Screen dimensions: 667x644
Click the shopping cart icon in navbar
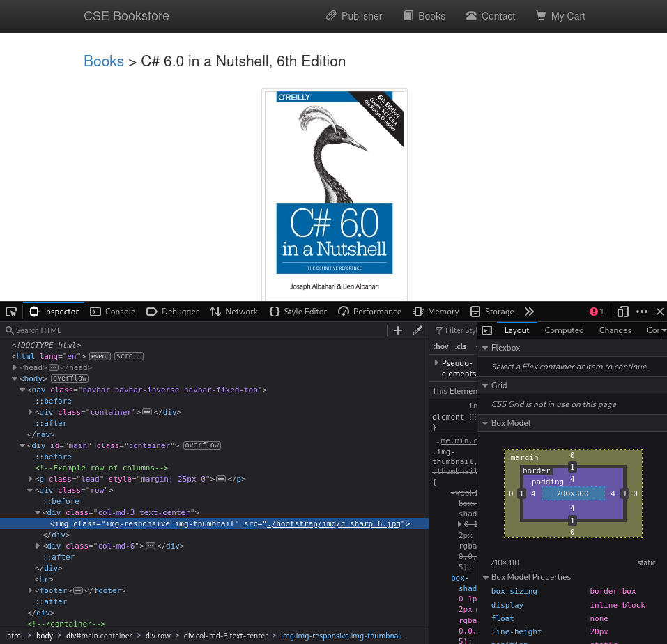click(x=541, y=16)
